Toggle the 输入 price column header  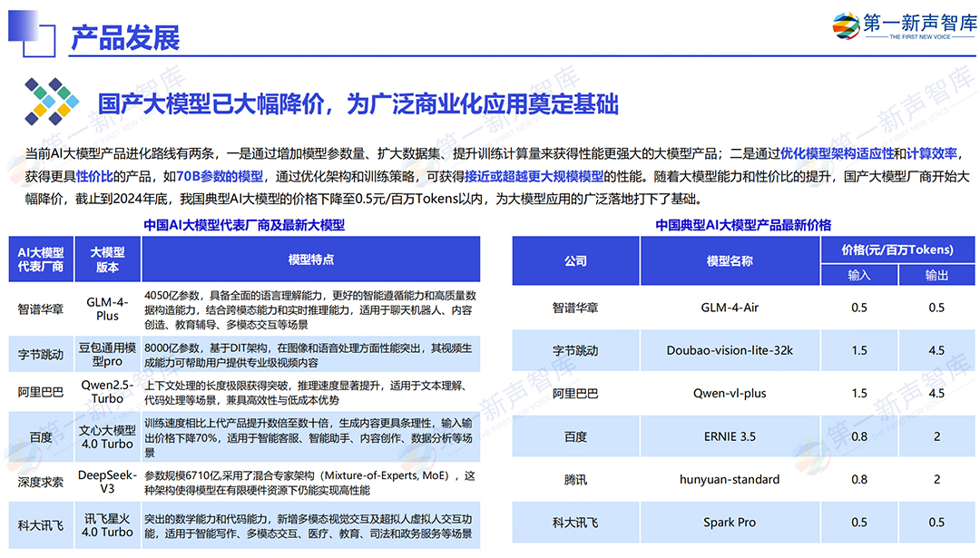pyautogui.click(x=859, y=275)
